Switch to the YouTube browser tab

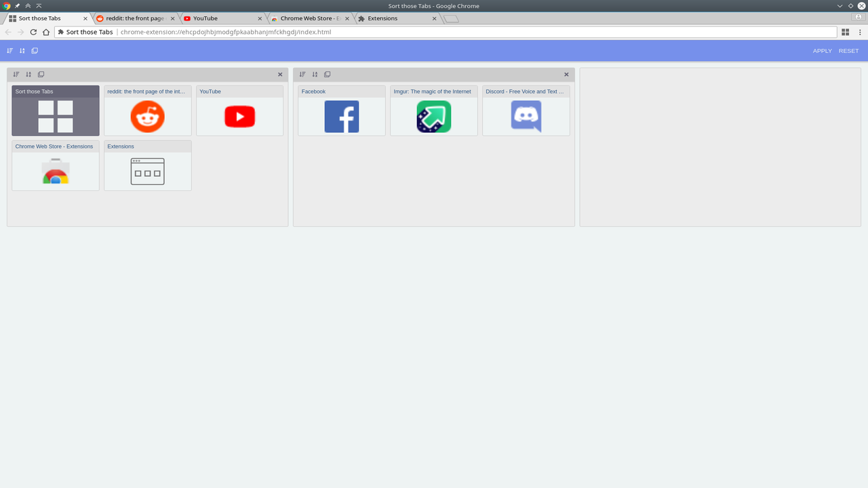click(222, 18)
